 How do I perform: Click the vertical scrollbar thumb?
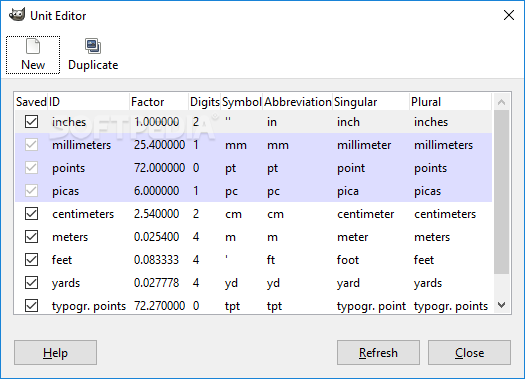tap(501, 192)
